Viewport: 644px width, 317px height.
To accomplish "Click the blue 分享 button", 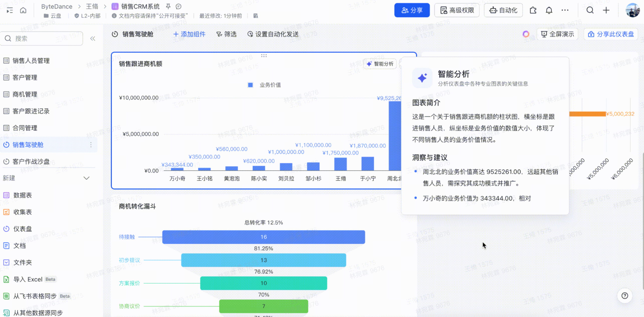I will tap(412, 10).
